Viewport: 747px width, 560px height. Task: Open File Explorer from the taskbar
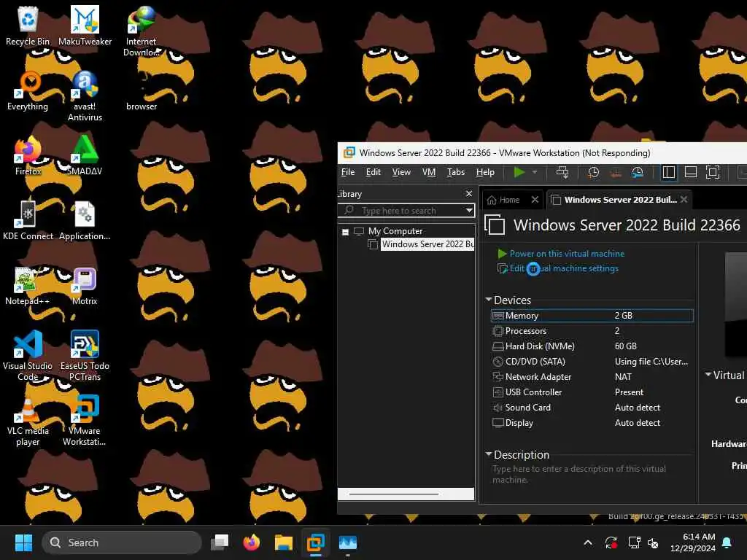coord(284,542)
